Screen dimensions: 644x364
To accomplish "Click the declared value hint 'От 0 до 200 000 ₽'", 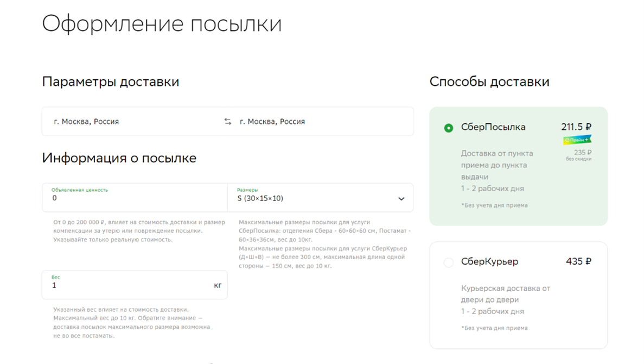I will 139,231.
